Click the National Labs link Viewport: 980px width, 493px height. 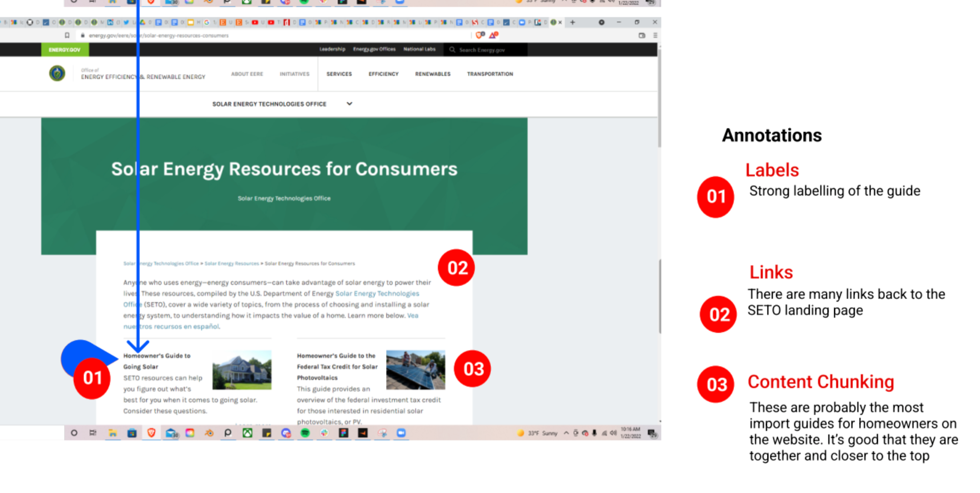pos(419,49)
